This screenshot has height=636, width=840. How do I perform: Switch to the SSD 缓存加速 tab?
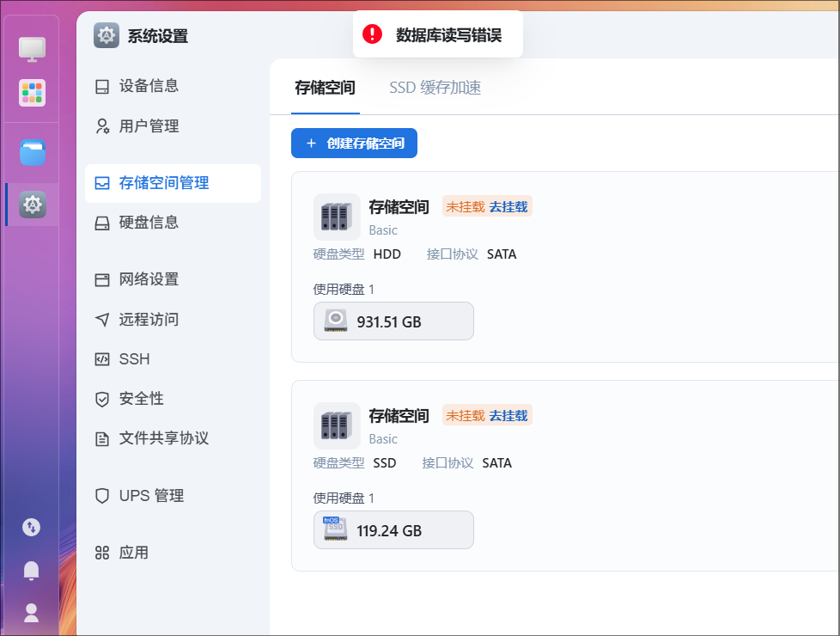pyautogui.click(x=435, y=88)
